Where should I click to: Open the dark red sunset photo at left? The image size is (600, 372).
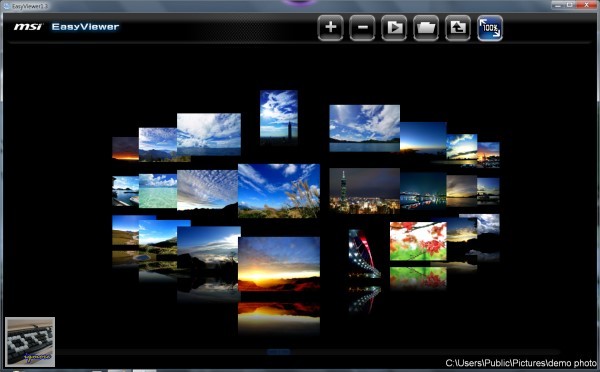[125, 148]
